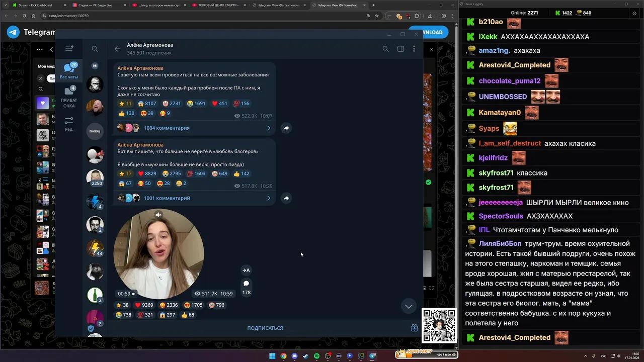644x362 pixels.
Task: Select the ПРИВАТ ОЧКА folder
Action: (69, 97)
